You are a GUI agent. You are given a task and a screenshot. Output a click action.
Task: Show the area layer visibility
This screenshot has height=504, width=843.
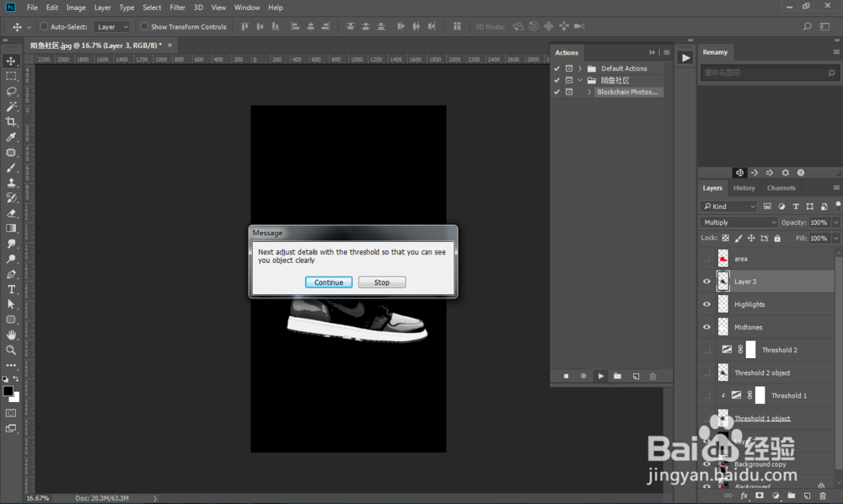706,259
